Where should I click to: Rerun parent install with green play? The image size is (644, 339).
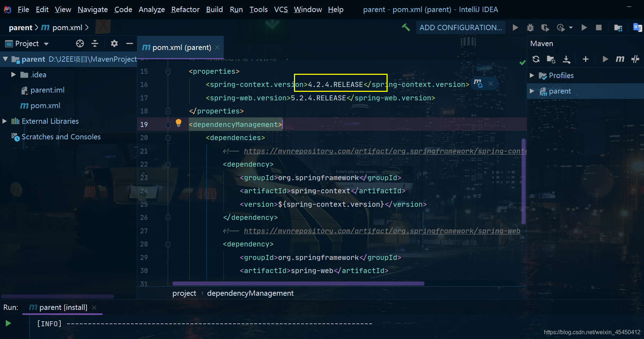8,323
